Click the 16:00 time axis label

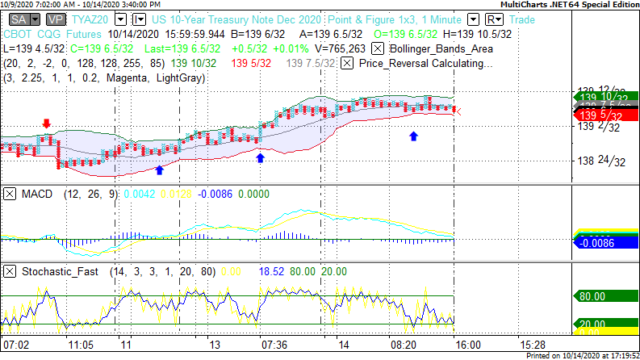coord(468,345)
